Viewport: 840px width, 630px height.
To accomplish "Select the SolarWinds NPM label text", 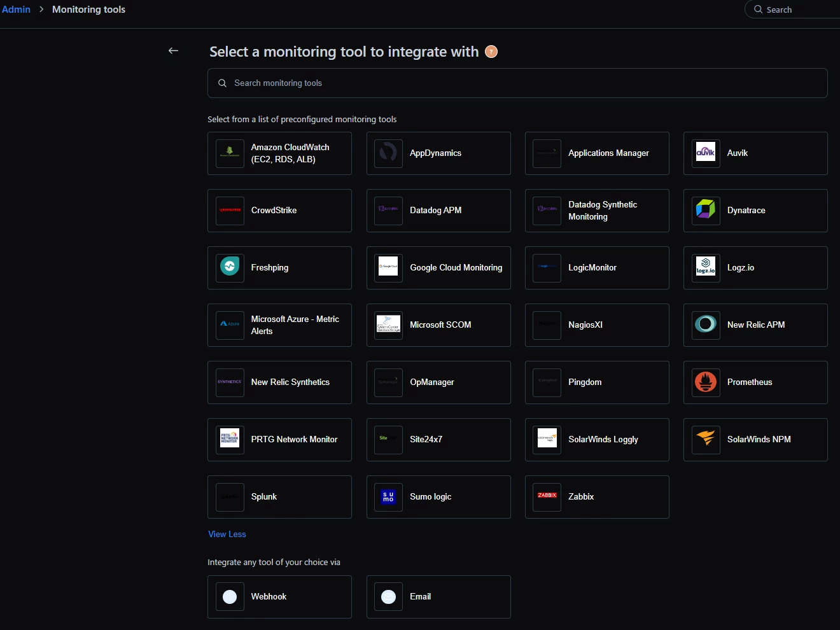I will click(x=759, y=440).
